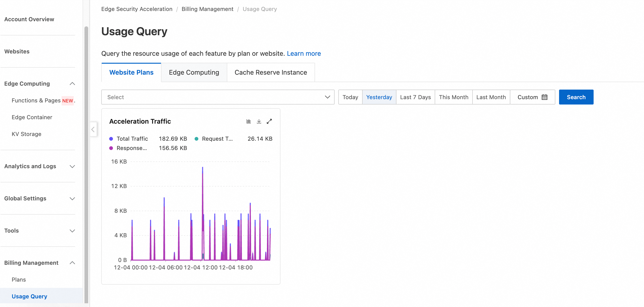Expand the Tools sidebar section
The width and height of the screenshot is (644, 307).
(x=72, y=230)
